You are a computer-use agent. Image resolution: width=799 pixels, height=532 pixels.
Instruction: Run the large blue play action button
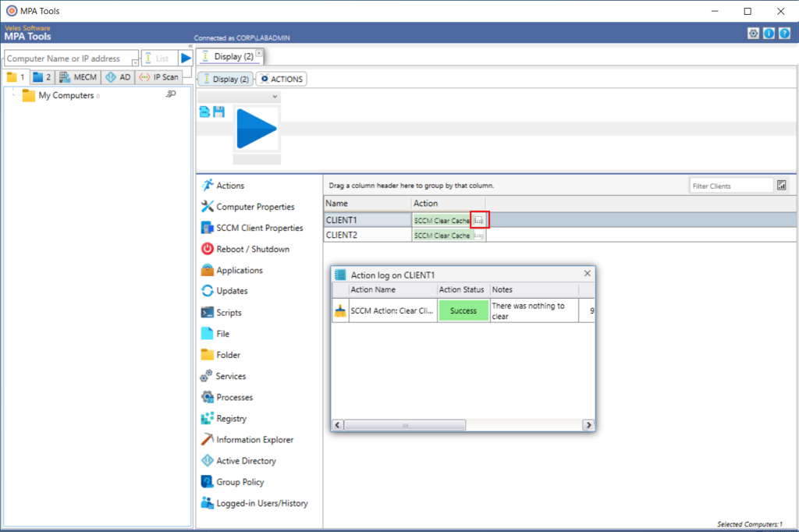[256, 129]
